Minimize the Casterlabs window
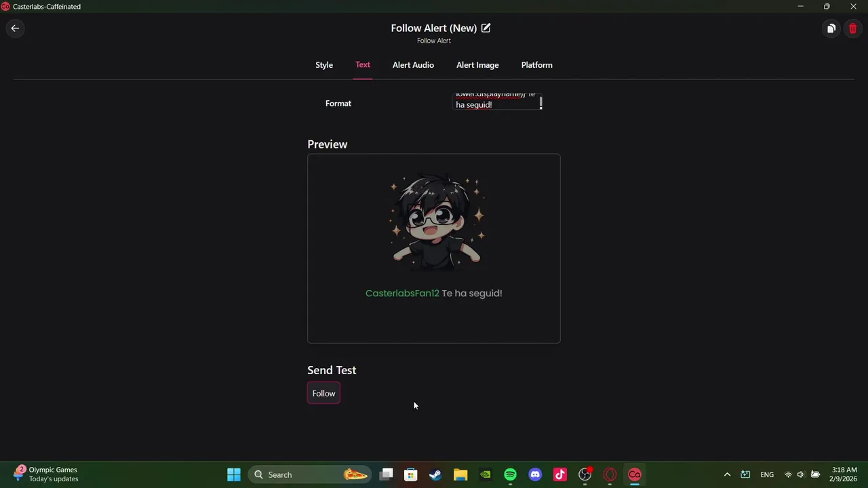Screen dimensions: 868x488 click(x=800, y=7)
